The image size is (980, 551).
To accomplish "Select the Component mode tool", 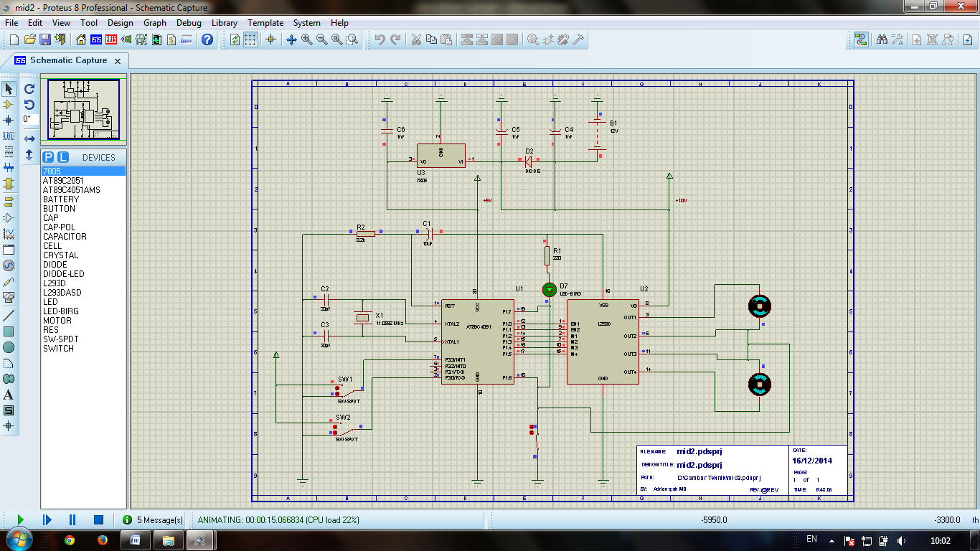I will pyautogui.click(x=9, y=105).
